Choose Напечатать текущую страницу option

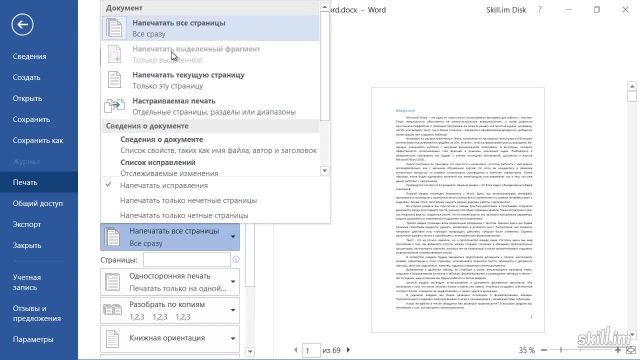(x=210, y=80)
